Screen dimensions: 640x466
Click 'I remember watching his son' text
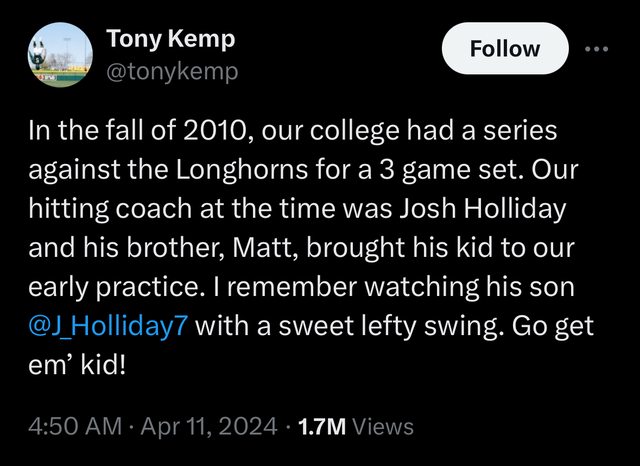tap(393, 286)
